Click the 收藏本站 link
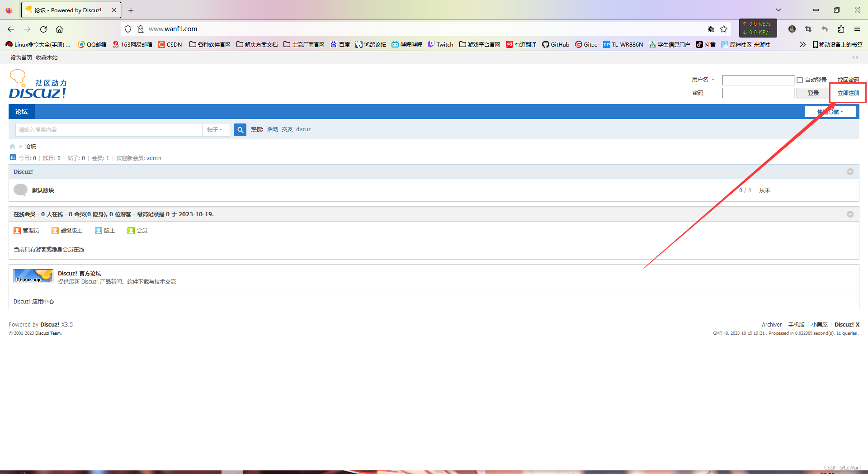The height and width of the screenshot is (474, 868). pos(47,58)
